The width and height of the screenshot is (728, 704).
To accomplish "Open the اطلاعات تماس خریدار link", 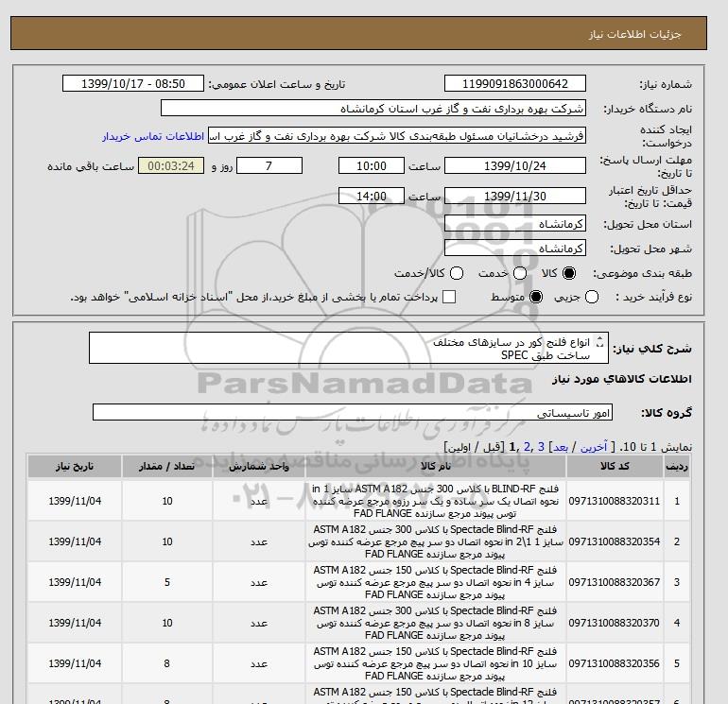I will (153, 136).
